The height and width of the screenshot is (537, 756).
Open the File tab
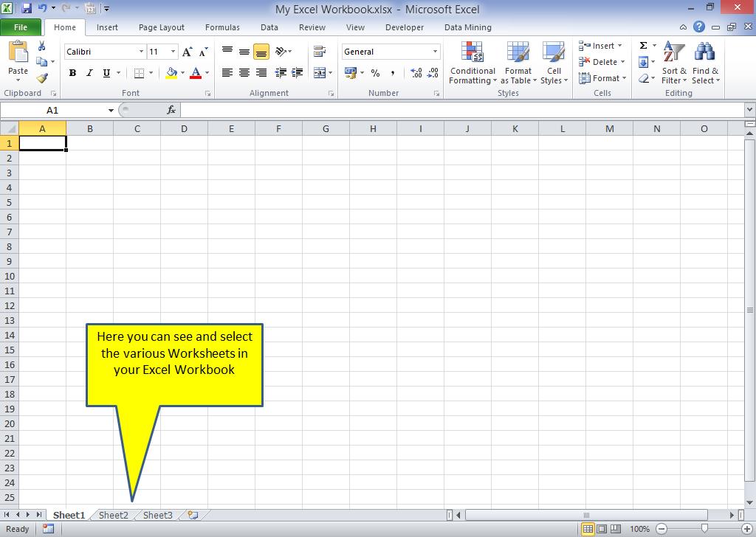21,27
